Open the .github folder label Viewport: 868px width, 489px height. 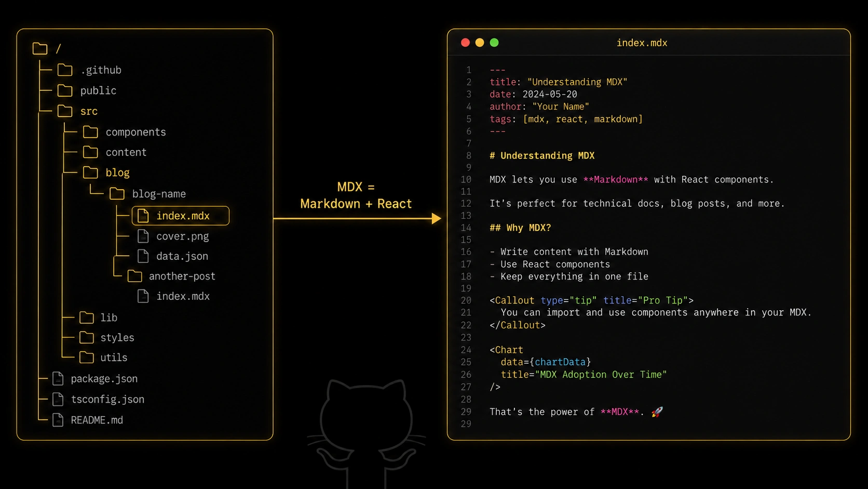(101, 70)
